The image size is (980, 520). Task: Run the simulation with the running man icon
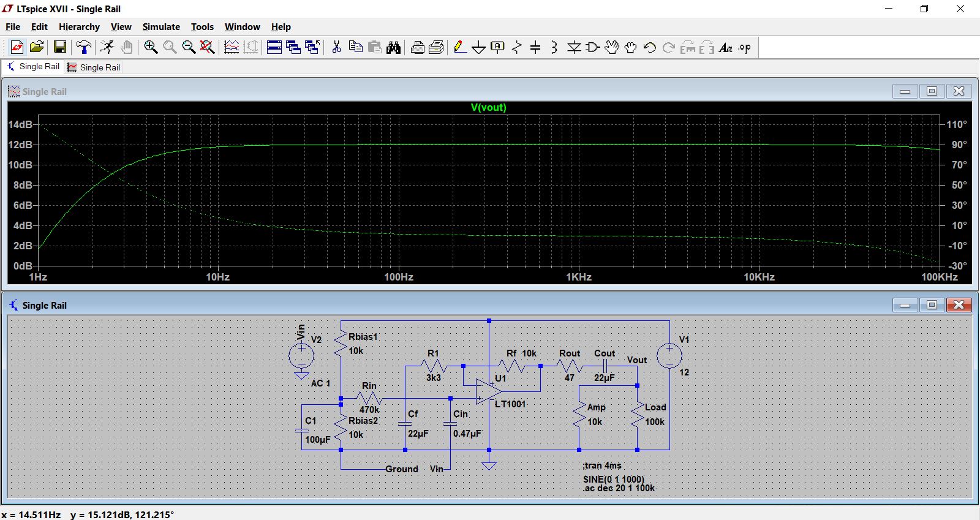107,47
